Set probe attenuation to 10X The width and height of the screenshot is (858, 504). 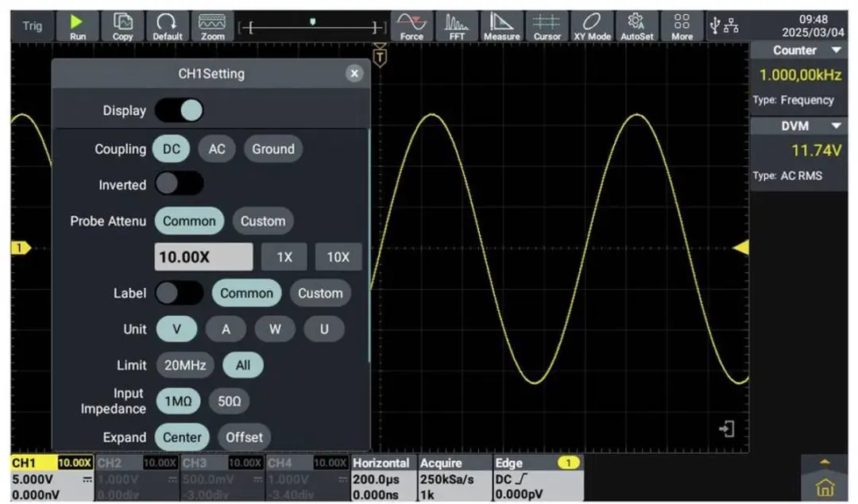click(x=338, y=257)
